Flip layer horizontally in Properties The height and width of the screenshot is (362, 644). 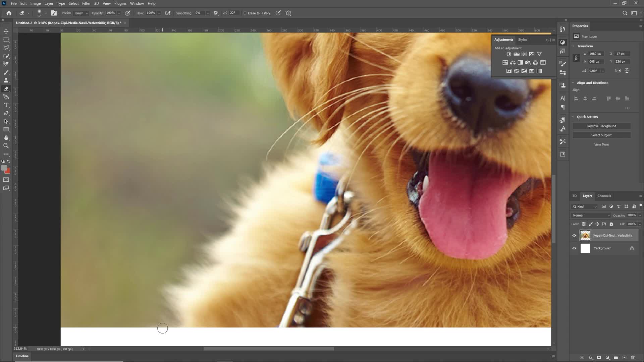coord(618,71)
